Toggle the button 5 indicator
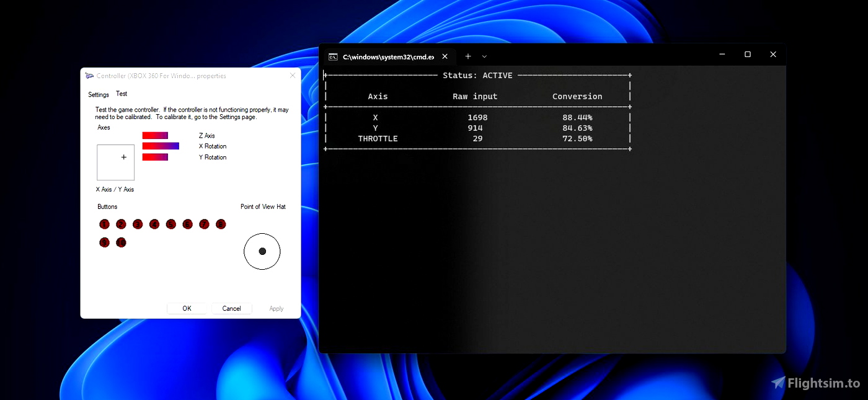 (x=171, y=224)
